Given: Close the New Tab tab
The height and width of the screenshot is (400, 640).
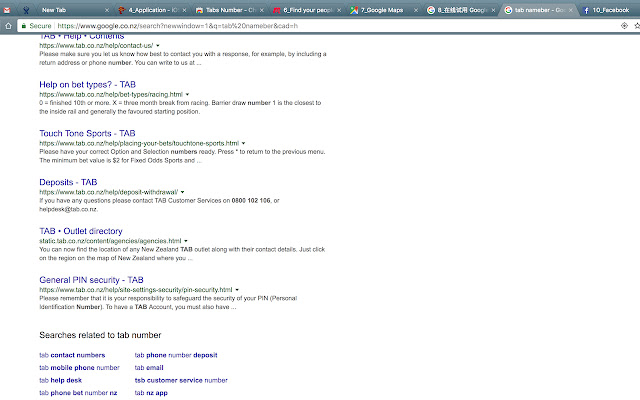Looking at the screenshot, I should point(107,10).
